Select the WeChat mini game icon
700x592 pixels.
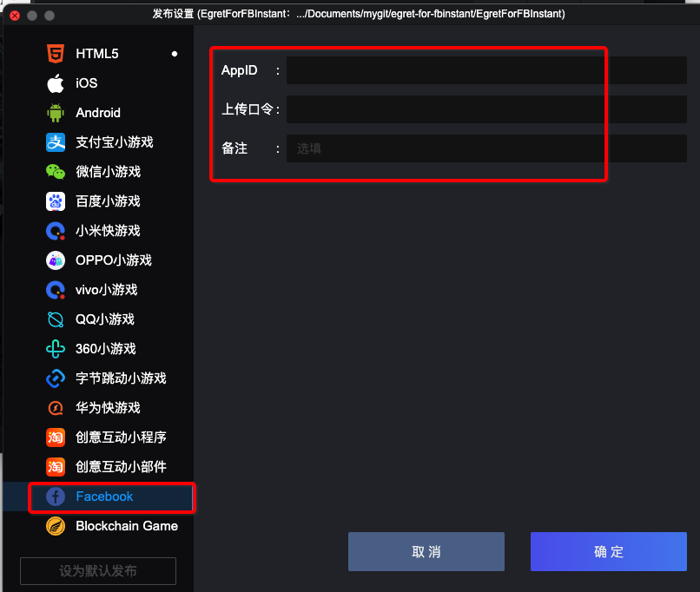pos(56,172)
